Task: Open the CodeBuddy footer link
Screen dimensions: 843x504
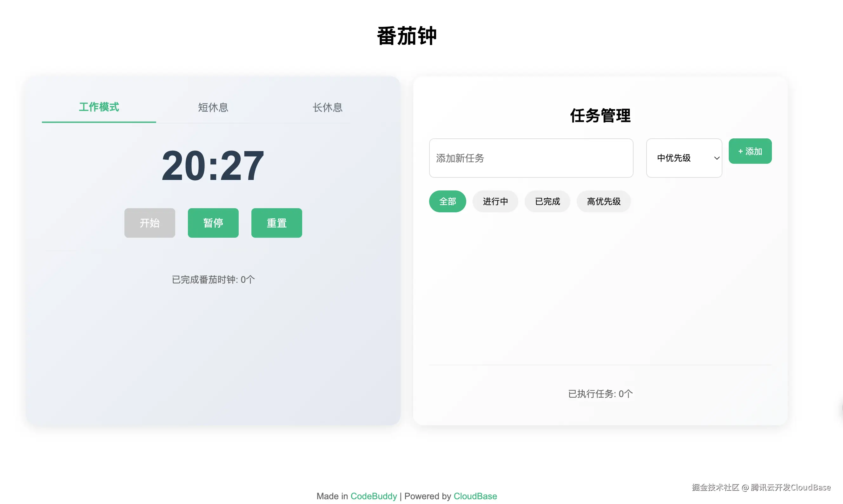Action: point(374,496)
